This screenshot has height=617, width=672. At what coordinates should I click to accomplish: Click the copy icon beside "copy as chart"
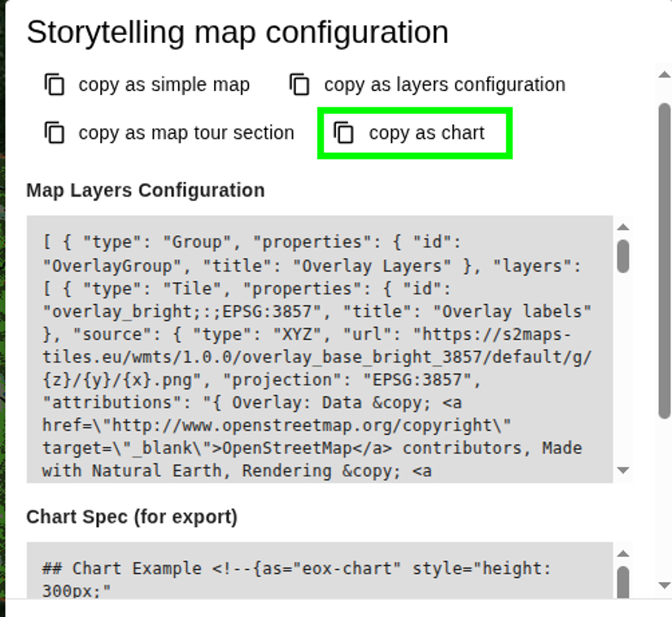[x=345, y=133]
